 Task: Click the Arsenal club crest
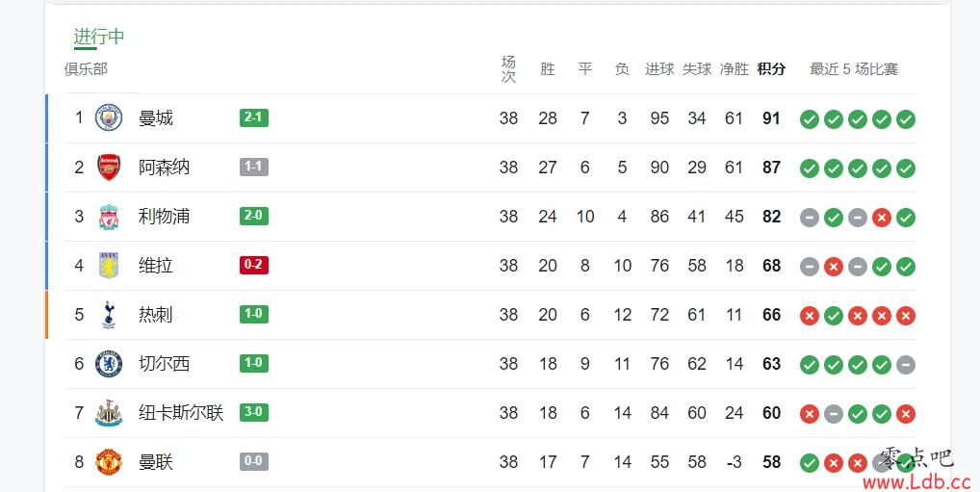pos(109,167)
